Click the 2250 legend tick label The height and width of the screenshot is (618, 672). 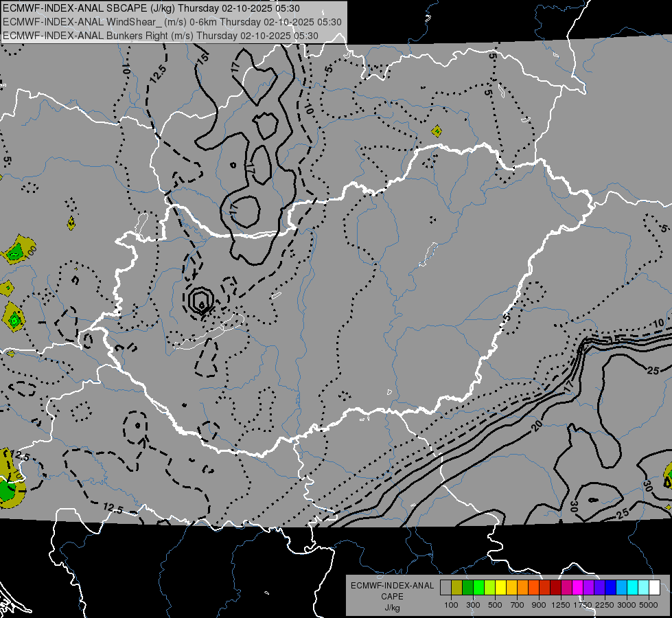tap(605, 605)
